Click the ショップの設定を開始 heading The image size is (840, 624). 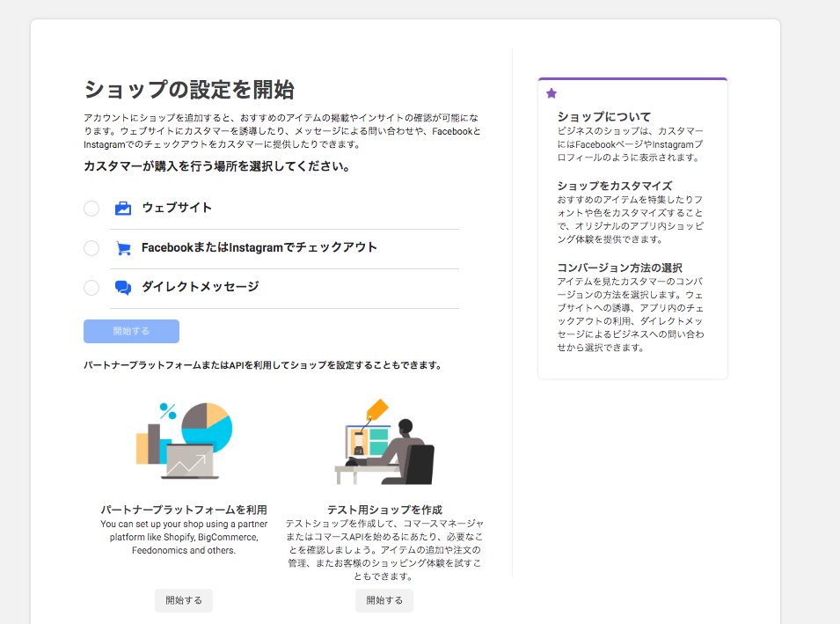189,90
